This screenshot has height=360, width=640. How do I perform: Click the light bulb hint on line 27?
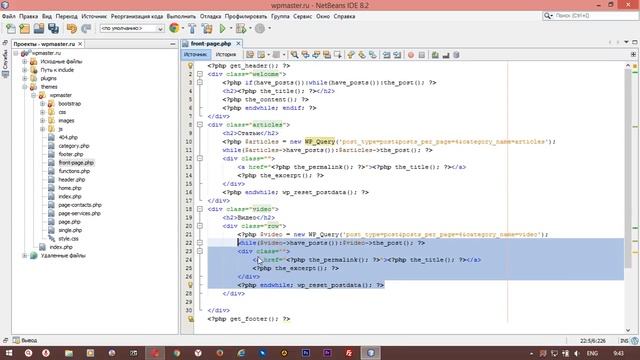190,285
